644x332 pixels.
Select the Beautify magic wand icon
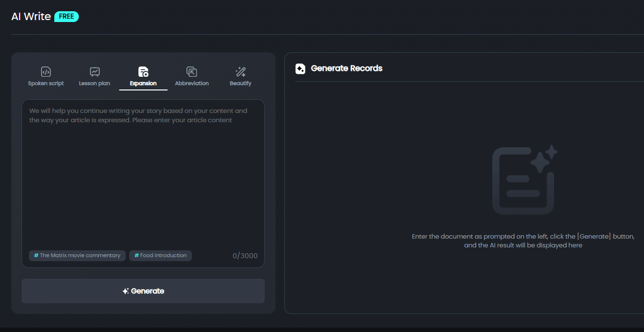tap(240, 72)
